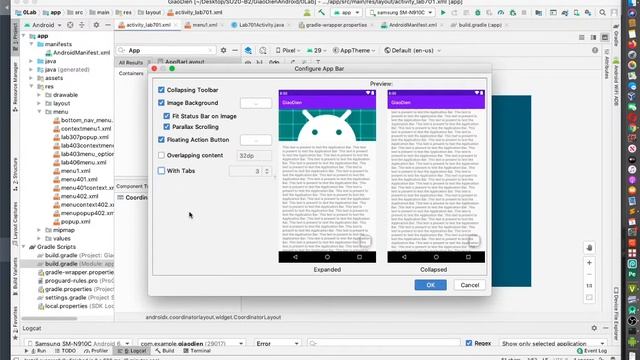The height and width of the screenshot is (360, 640).
Task: Click the collapse-all icon in Project panel
Action: point(82,25)
